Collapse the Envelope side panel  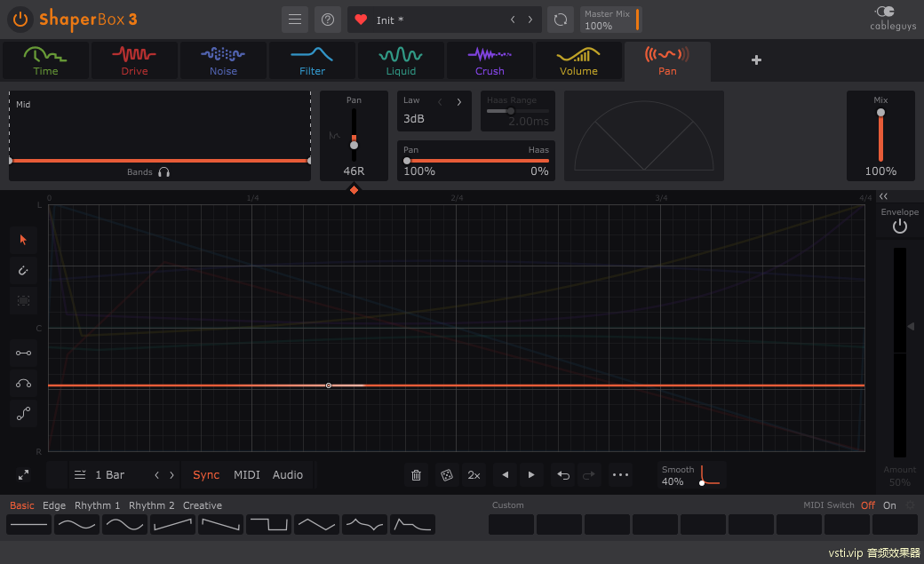tap(883, 196)
